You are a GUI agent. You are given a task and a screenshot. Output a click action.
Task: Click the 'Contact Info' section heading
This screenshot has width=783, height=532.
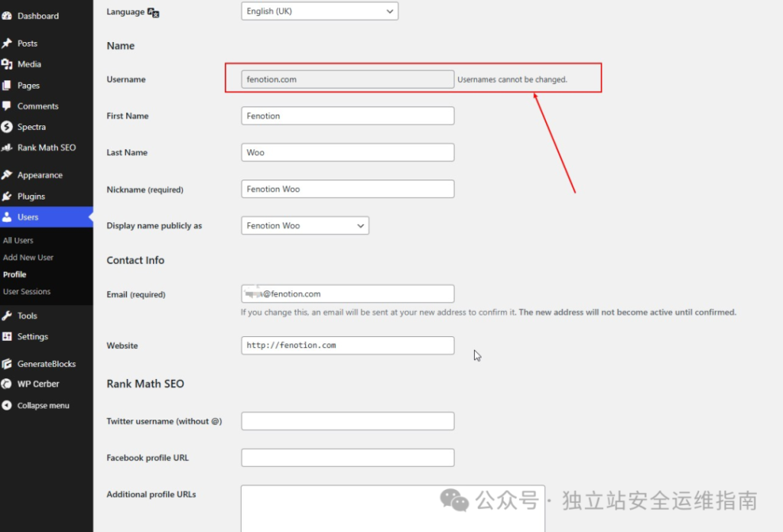[x=135, y=260]
